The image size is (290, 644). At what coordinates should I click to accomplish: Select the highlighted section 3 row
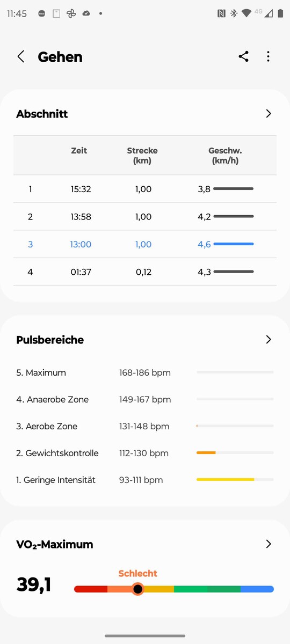click(145, 244)
